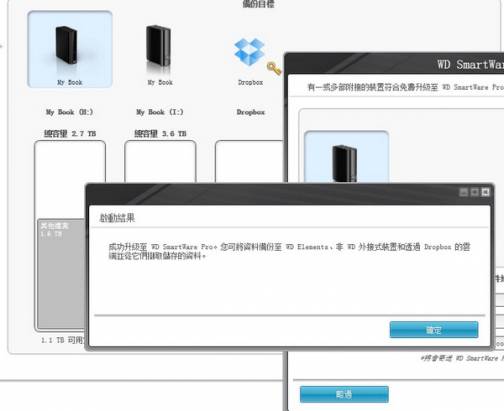Close the 啟動結果 dialog with its X
This screenshot has width=504, height=411.
click(485, 192)
